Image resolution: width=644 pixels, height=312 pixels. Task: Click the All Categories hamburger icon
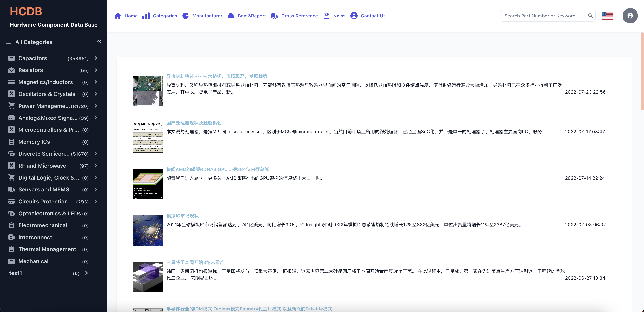click(x=8, y=42)
